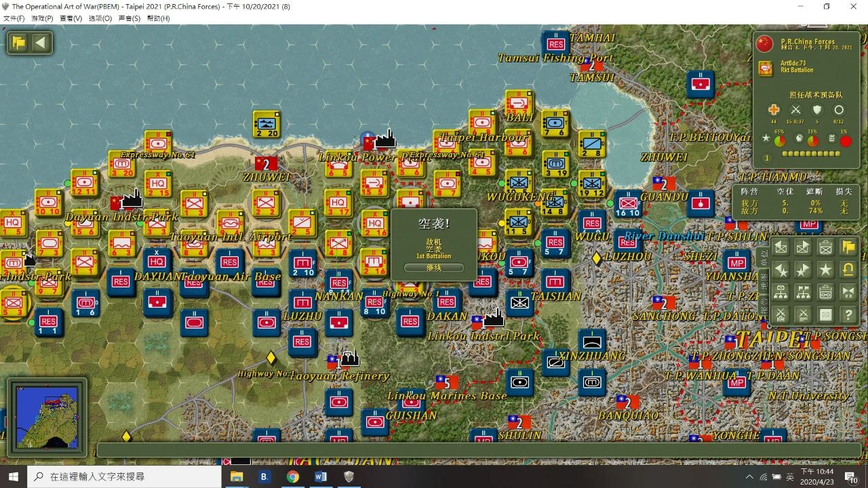Click the shield defense icon in unit panel

(817, 110)
